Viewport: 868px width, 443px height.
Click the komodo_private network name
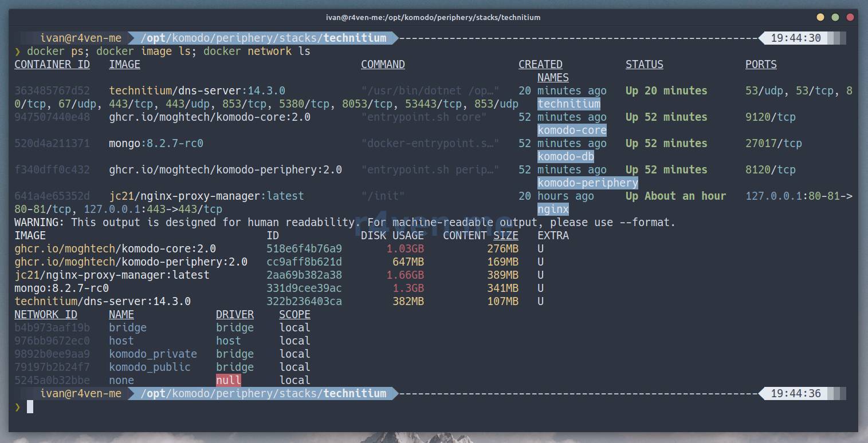coord(152,354)
